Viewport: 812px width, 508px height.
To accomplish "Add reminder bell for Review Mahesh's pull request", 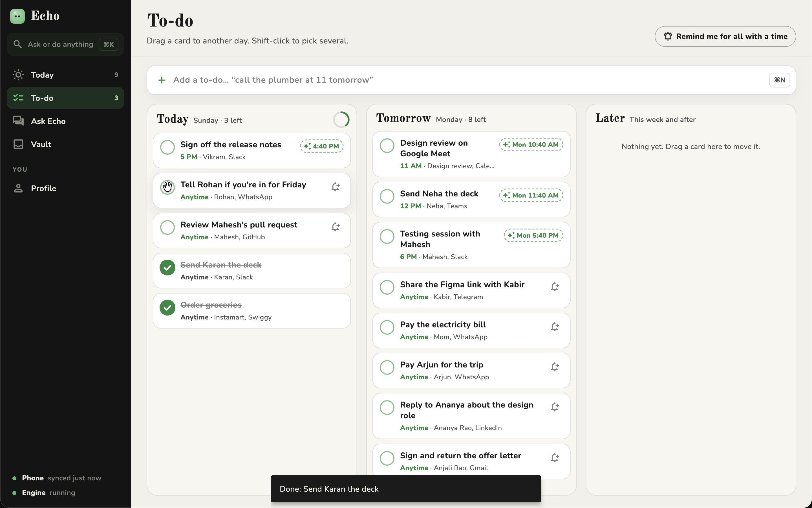I will point(336,227).
